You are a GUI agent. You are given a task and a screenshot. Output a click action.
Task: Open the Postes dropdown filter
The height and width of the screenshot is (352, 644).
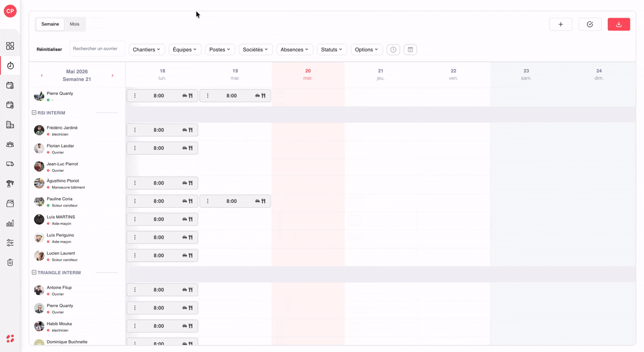tap(220, 49)
